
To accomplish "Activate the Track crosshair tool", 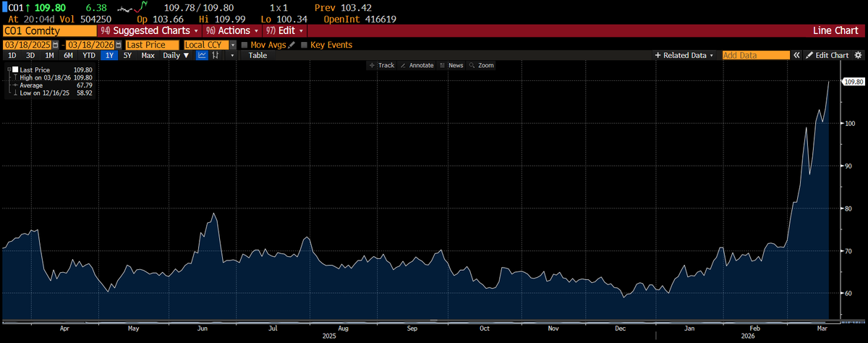I will coord(383,65).
